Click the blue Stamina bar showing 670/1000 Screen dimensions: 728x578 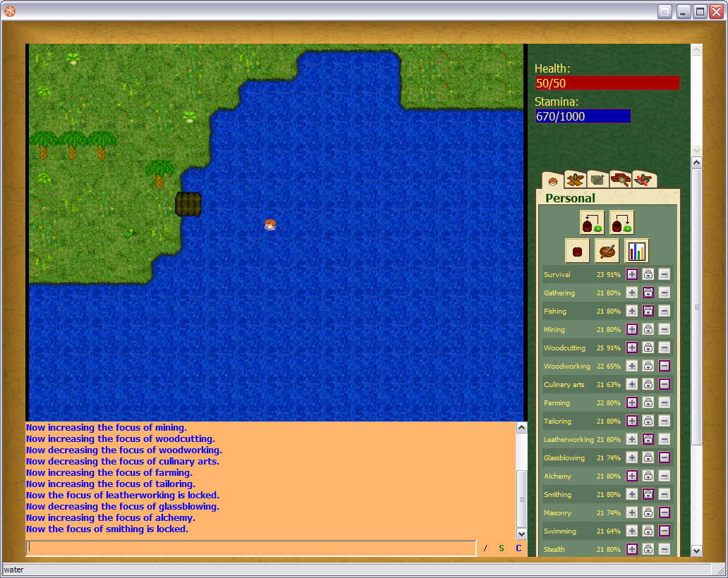click(x=583, y=116)
